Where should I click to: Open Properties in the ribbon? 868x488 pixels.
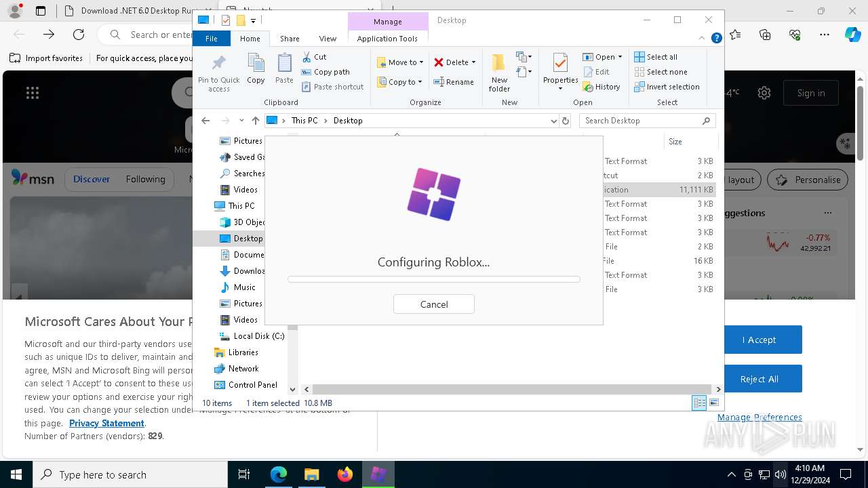pyautogui.click(x=560, y=70)
